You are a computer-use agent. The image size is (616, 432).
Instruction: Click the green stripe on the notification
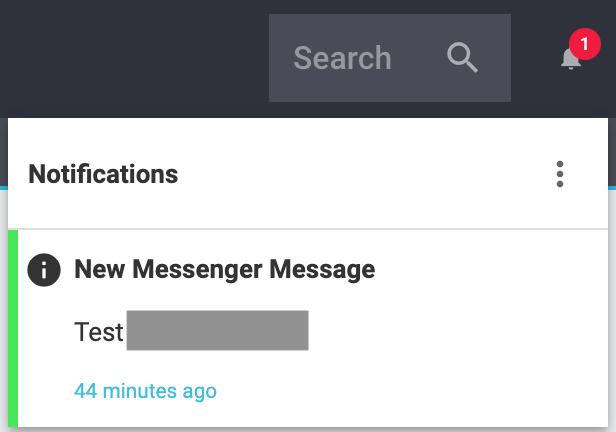(13, 328)
